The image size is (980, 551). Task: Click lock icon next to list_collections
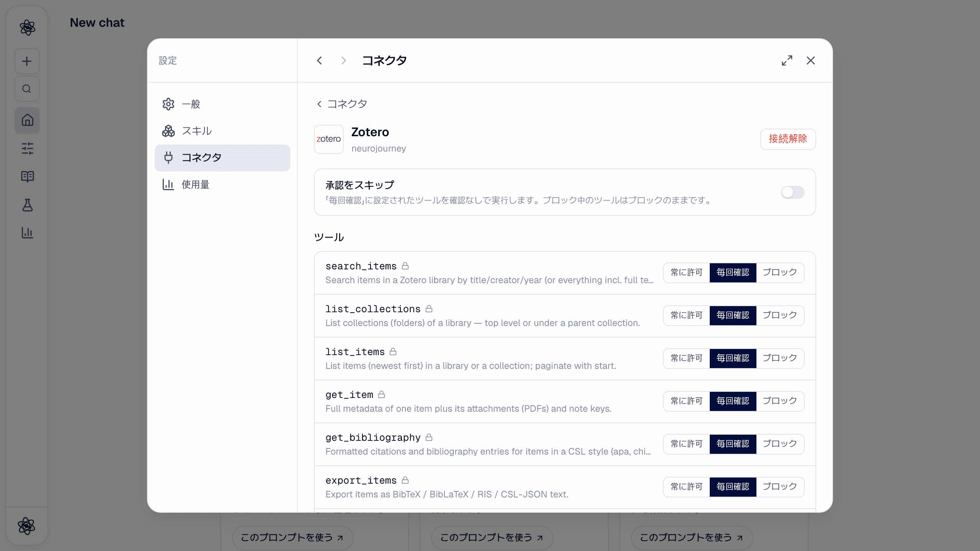click(x=429, y=309)
